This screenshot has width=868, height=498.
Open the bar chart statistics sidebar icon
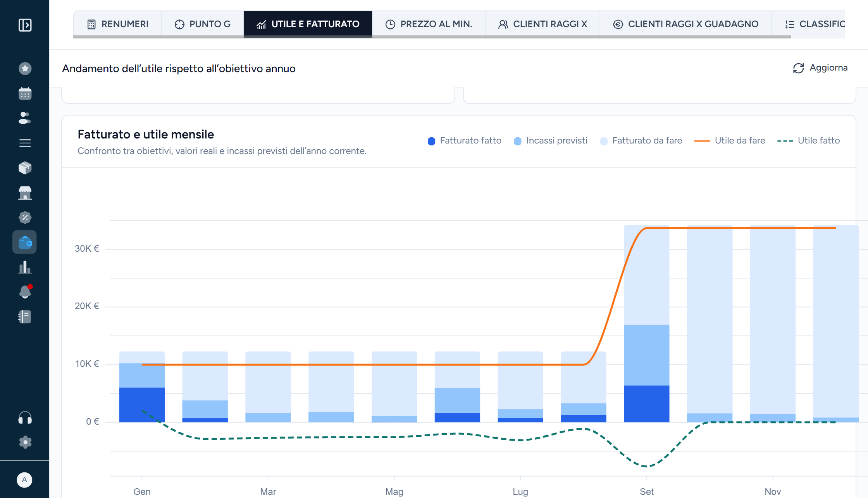[25, 267]
